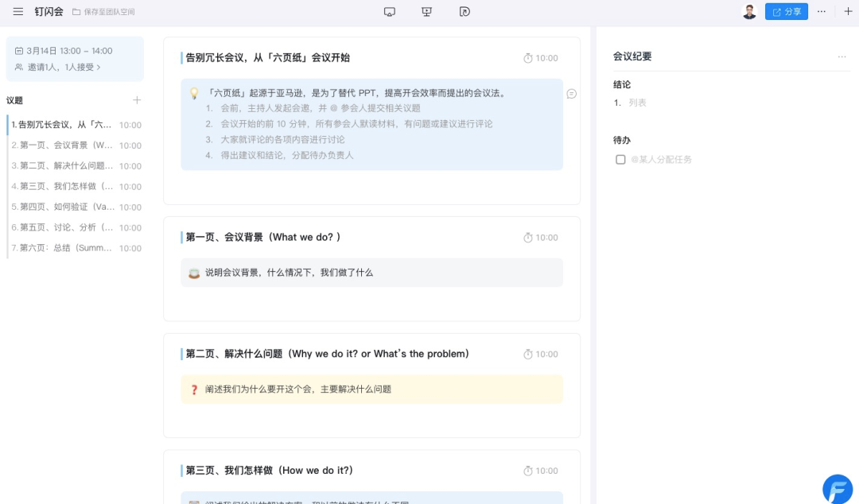Click the 待办 section heading
The image size is (859, 504).
(622, 140)
